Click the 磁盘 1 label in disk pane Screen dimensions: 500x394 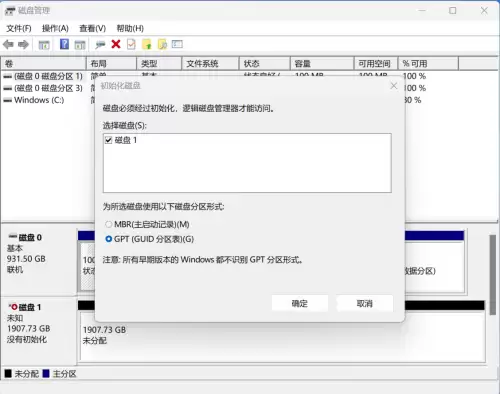[x=30, y=307]
